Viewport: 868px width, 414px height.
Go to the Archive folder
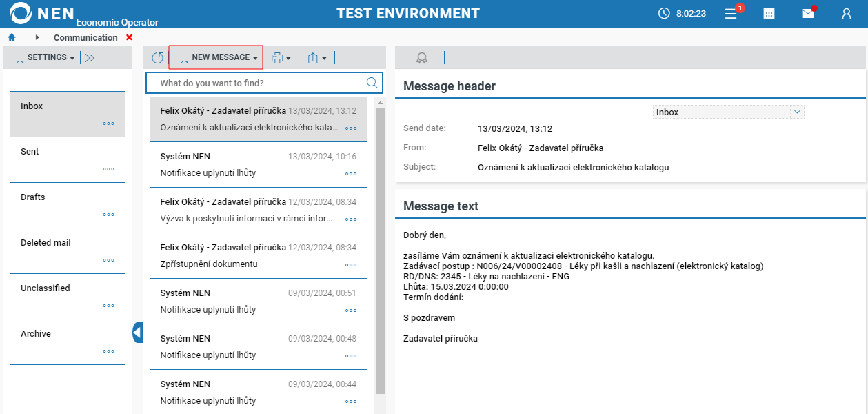67,342
